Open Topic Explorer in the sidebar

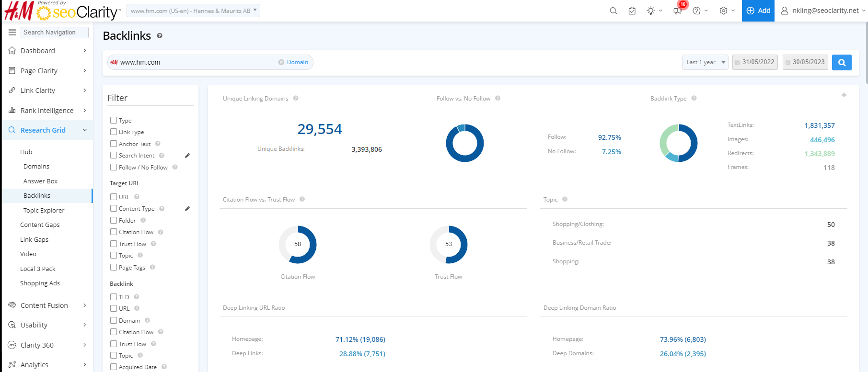[44, 210]
